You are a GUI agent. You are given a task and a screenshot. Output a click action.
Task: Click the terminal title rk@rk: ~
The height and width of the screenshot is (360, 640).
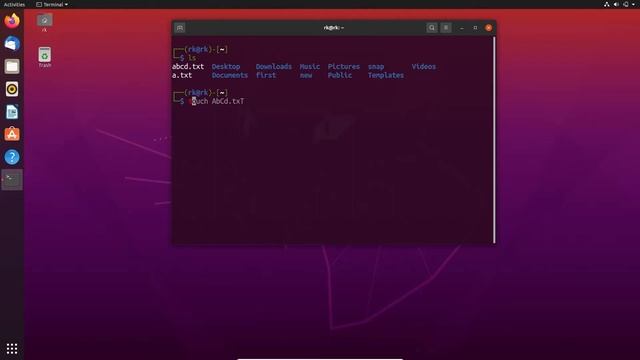[x=333, y=28]
